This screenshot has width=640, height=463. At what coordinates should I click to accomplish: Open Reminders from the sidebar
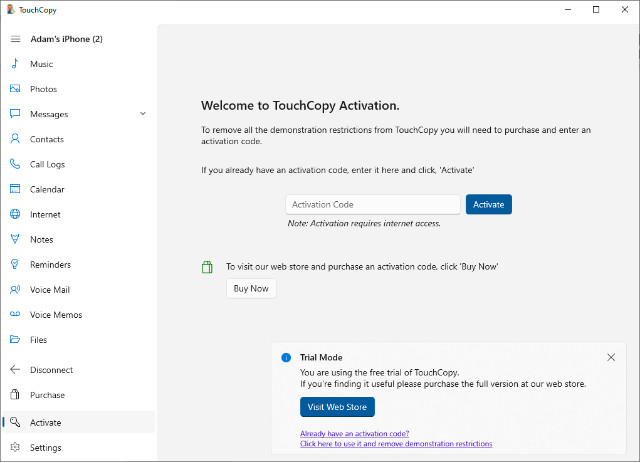click(79, 265)
